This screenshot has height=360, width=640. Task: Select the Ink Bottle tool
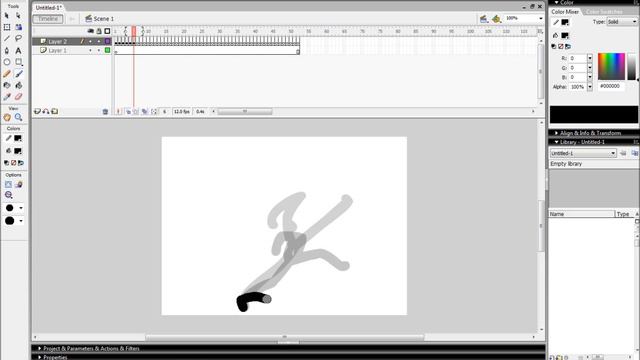pos(7,85)
